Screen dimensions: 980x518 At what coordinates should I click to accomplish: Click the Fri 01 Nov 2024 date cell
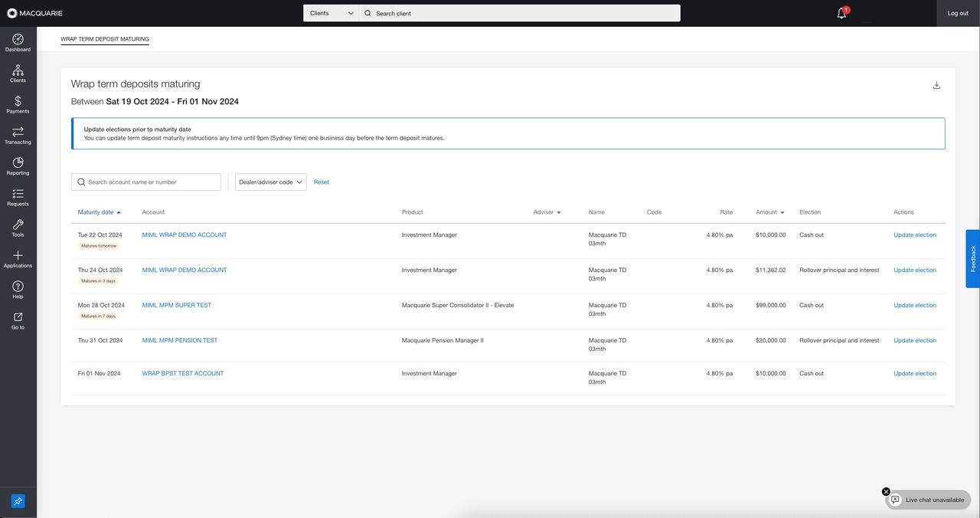coord(100,374)
